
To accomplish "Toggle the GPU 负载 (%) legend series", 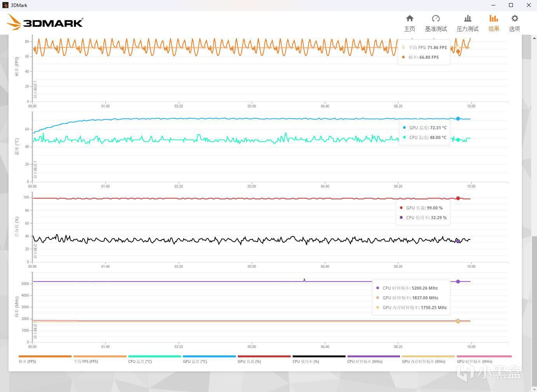I will point(264,359).
